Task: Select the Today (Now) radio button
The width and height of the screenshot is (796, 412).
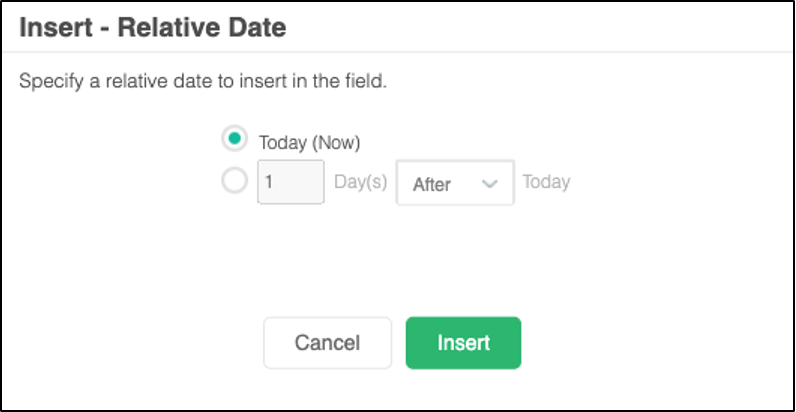Action: point(234,139)
